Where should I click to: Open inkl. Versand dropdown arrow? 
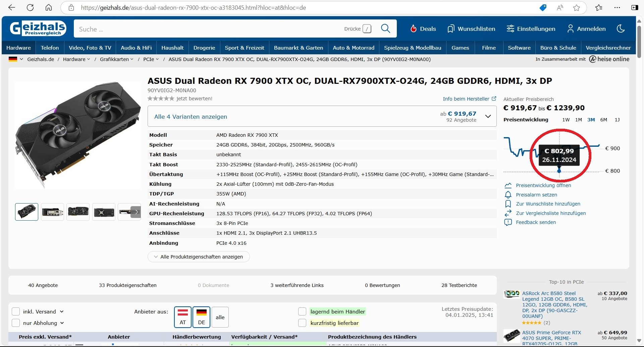coord(62,311)
